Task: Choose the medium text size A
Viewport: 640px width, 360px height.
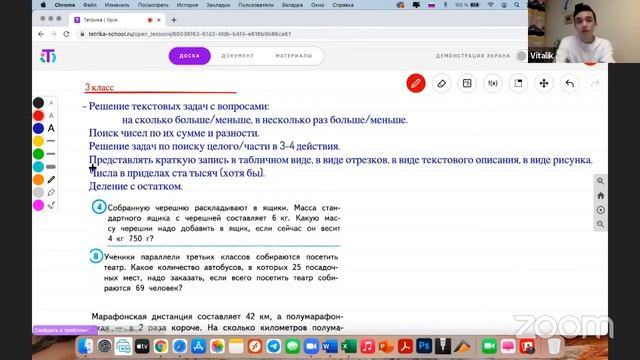Action: [x=51, y=116]
